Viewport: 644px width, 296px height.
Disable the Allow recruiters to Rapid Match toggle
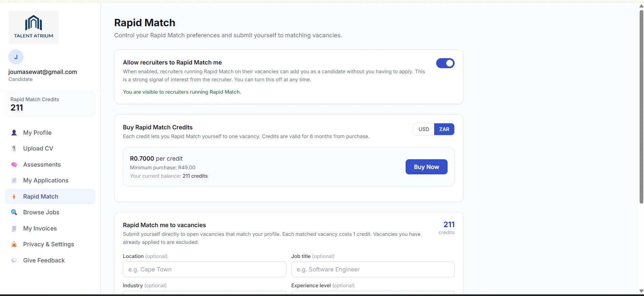[445, 63]
